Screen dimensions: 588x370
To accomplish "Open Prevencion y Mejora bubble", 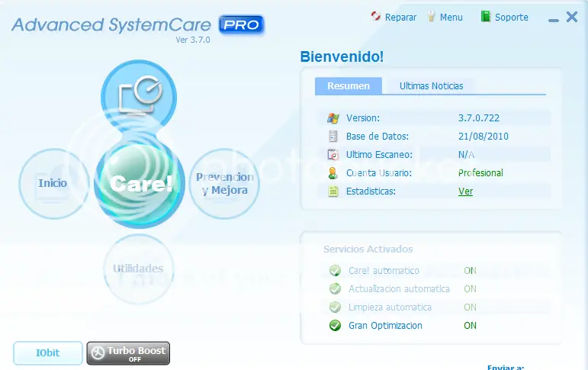I will click(x=225, y=184).
